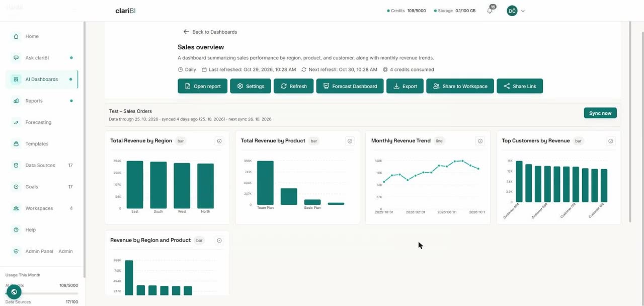
Task: Open dashboard Settings button
Action: pyautogui.click(x=251, y=86)
